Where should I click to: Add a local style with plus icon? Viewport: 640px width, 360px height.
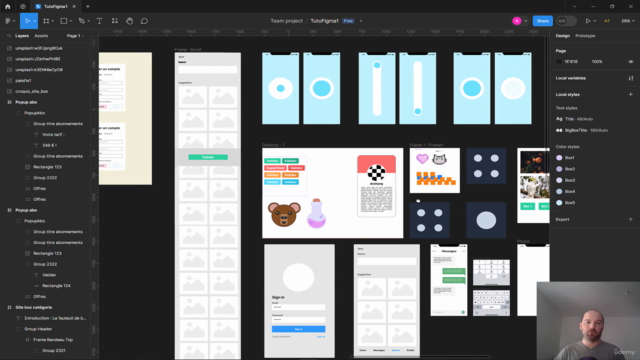tap(631, 94)
